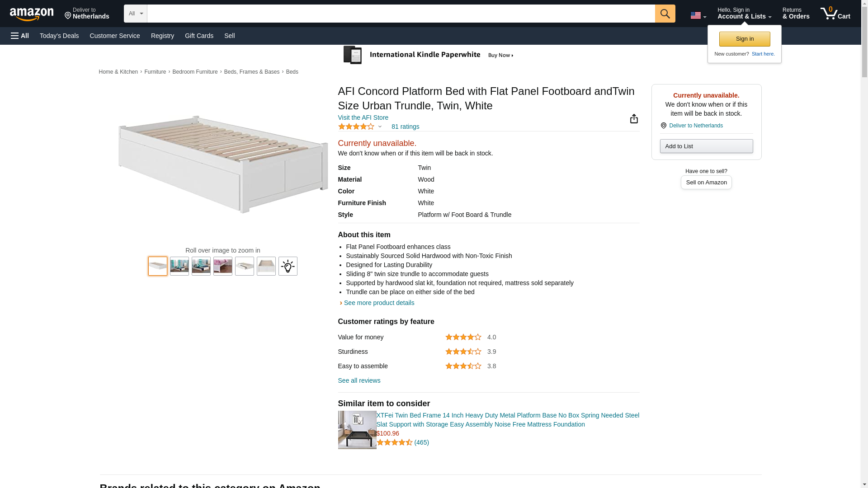
Task: Expand See more product details
Action: point(378,303)
